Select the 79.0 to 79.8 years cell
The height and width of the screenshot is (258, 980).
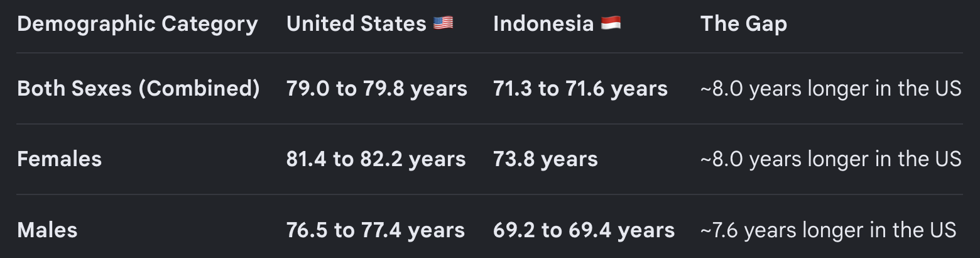pos(377,89)
